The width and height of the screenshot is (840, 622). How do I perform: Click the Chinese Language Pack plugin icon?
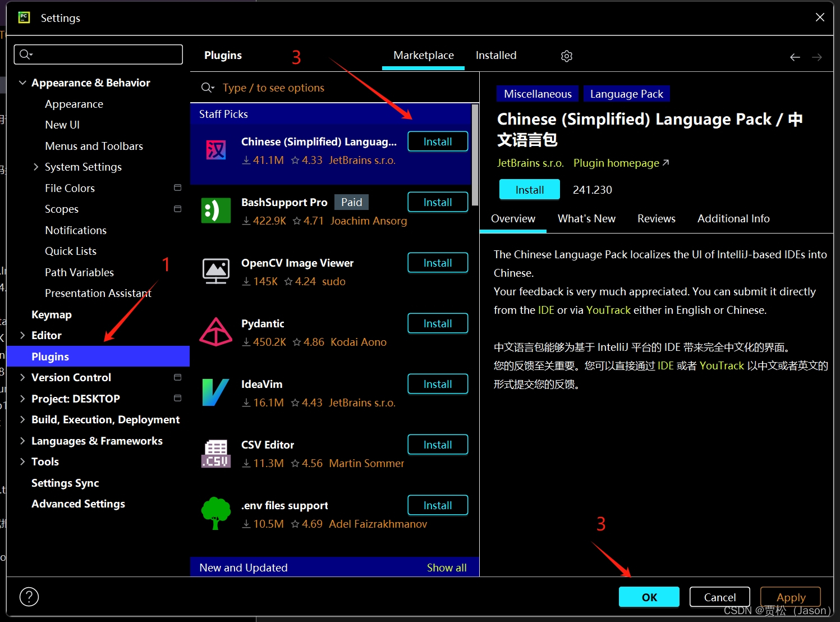point(216,150)
